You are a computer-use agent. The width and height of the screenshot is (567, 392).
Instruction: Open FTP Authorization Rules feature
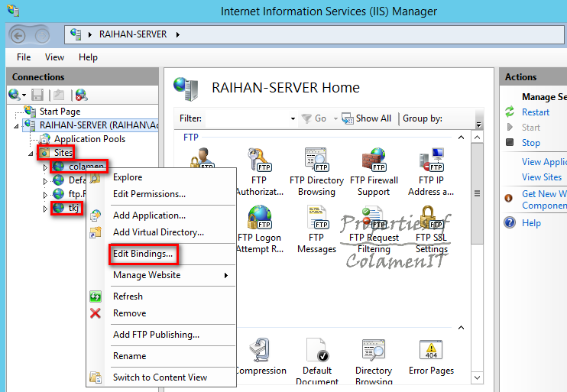[259, 172]
